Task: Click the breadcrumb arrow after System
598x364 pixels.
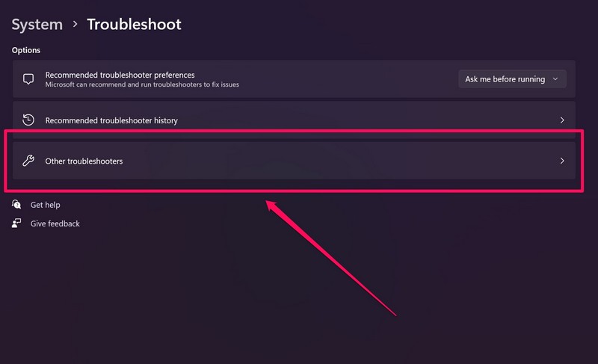Action: coord(75,25)
